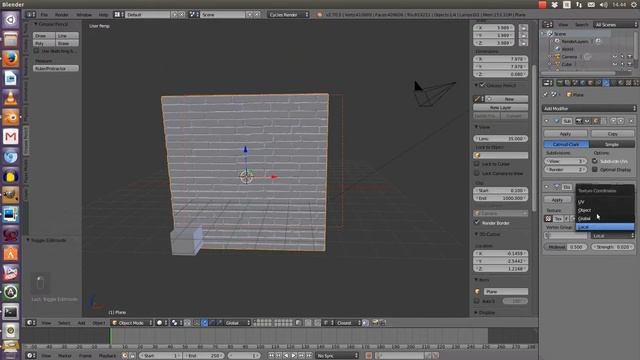The image size is (640, 360).
Task: Click the Ruler/Protractor button
Action: coord(56,68)
